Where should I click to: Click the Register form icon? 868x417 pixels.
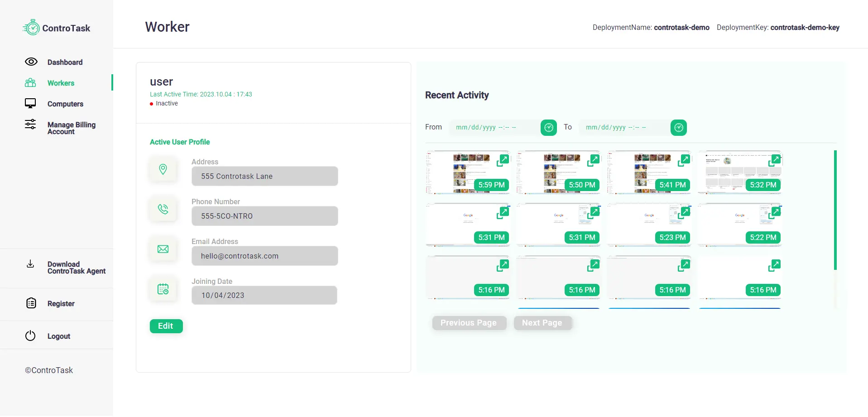31,303
